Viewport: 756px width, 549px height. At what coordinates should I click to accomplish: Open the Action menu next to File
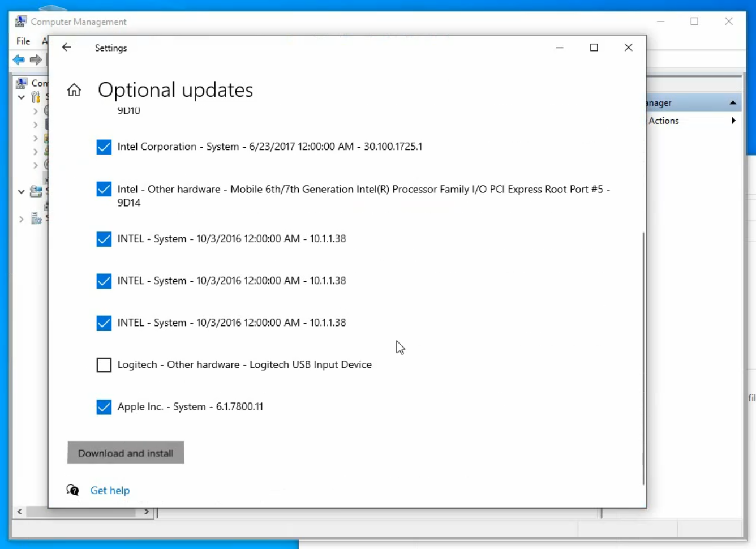[x=45, y=41]
